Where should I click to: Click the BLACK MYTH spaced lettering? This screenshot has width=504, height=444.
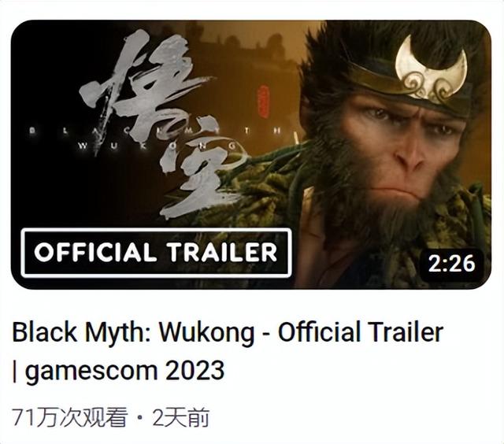157,131
